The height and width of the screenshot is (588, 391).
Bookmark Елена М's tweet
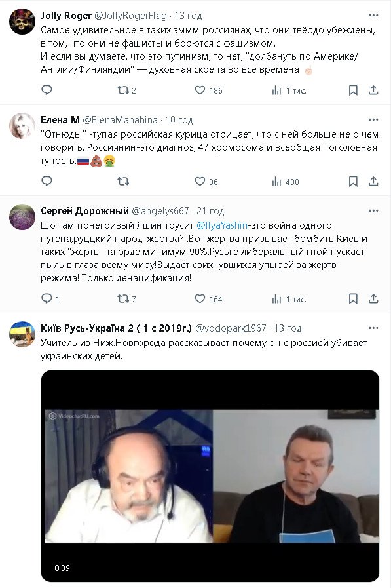[x=353, y=181]
